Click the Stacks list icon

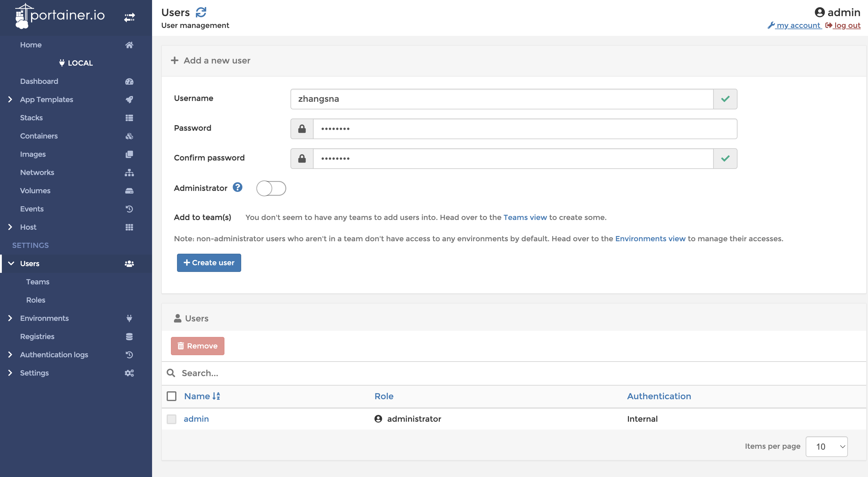129,118
